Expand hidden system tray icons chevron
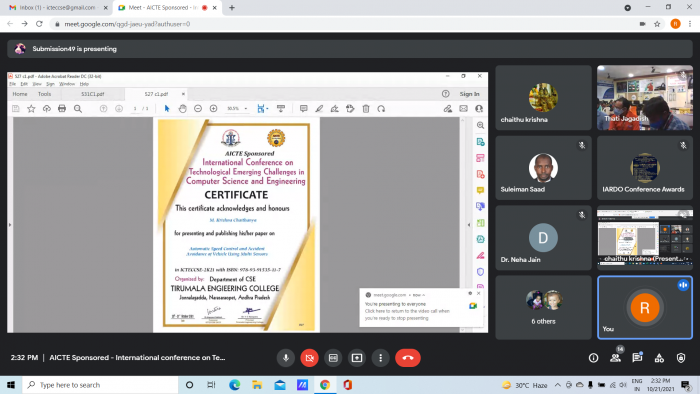The width and height of the screenshot is (700, 394). [558, 385]
